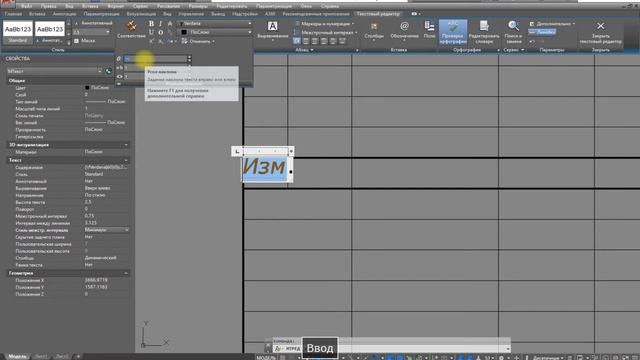640x360 pixels.
Task: Collapse the Текст properties section
Action: (x=126, y=160)
